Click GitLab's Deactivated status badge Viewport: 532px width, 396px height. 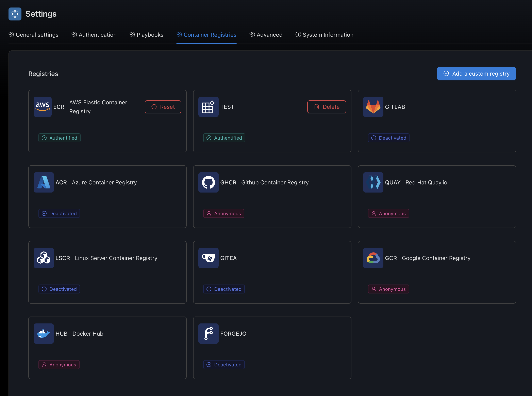[388, 138]
